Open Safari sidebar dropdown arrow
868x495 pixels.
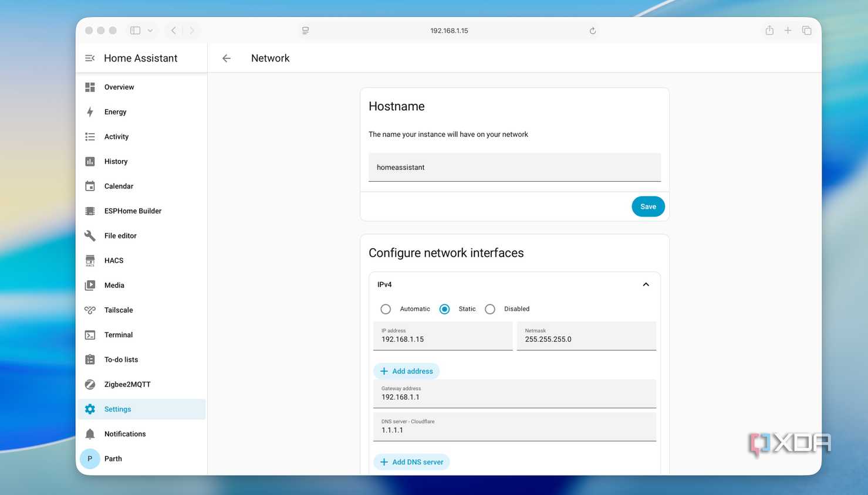tap(150, 30)
